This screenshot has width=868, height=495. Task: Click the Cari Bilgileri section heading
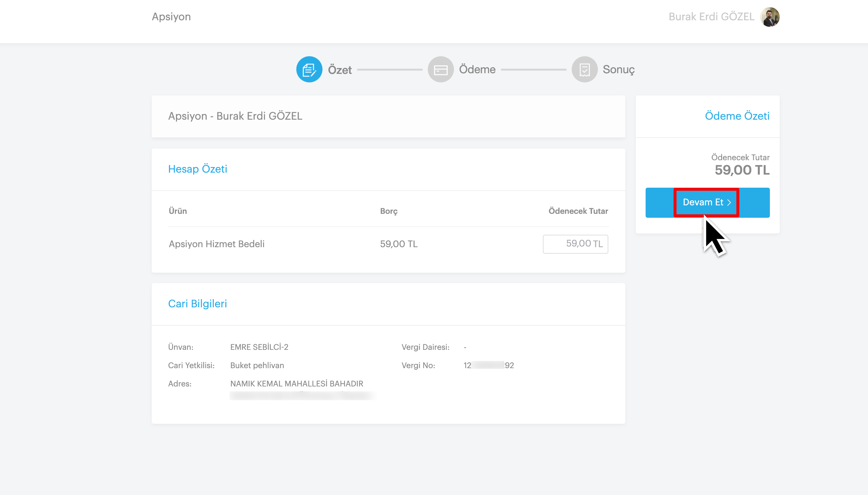coord(197,304)
